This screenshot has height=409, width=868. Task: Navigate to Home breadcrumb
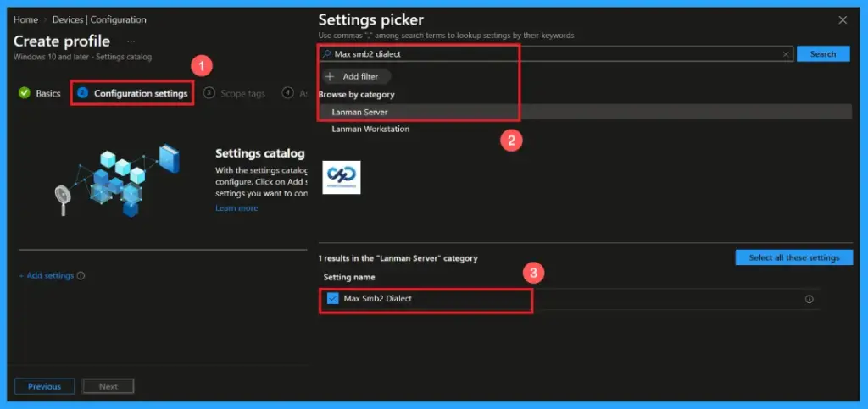(x=25, y=19)
